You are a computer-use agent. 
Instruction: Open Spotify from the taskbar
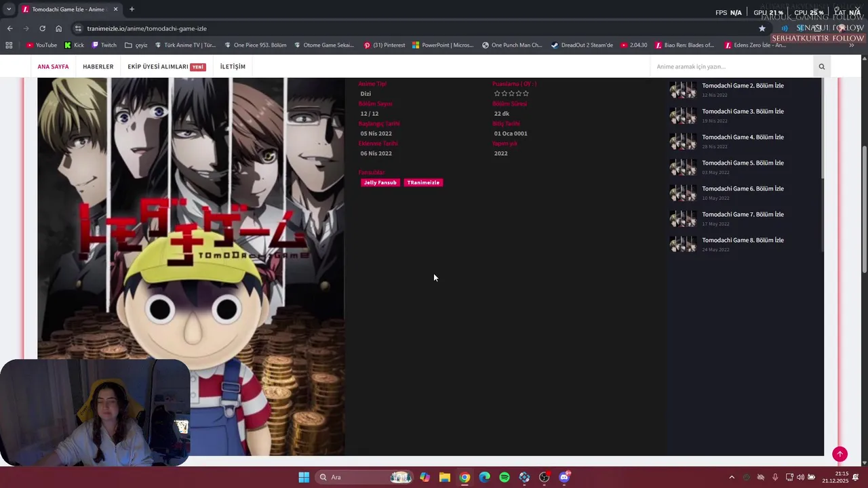pos(505,477)
